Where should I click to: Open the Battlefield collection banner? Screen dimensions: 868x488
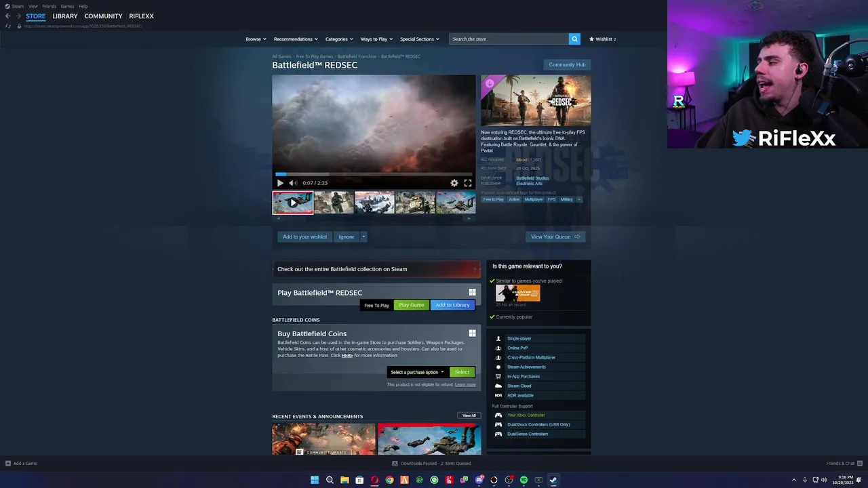pyautogui.click(x=376, y=269)
